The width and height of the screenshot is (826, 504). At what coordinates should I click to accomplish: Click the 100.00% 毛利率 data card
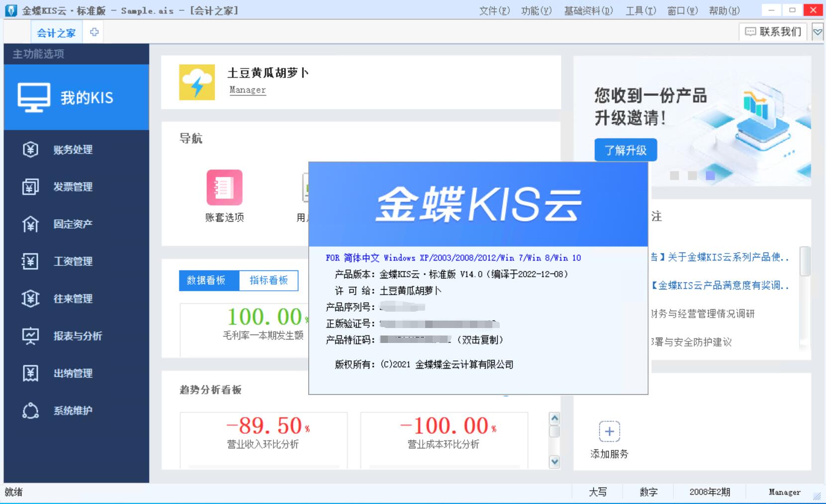point(244,330)
